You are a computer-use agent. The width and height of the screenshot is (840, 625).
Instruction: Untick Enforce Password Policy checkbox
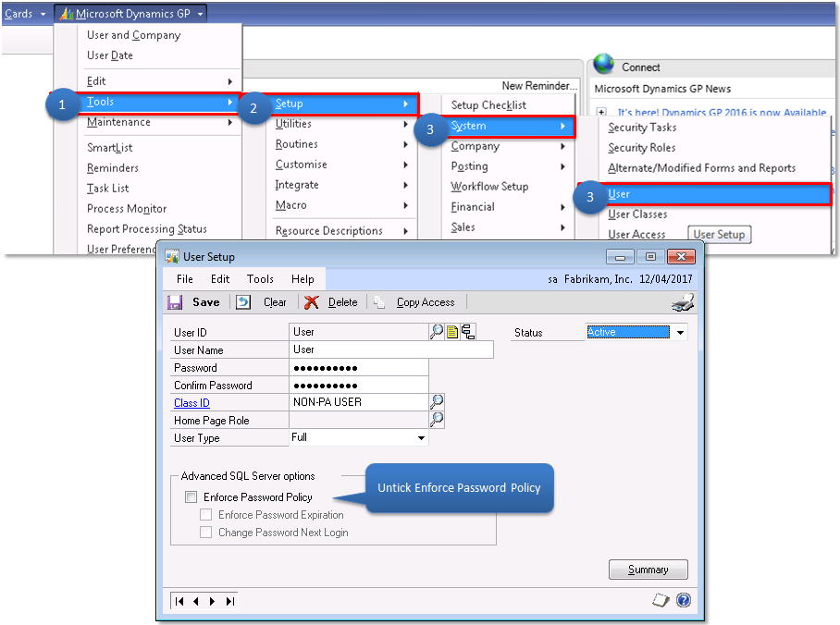point(191,497)
